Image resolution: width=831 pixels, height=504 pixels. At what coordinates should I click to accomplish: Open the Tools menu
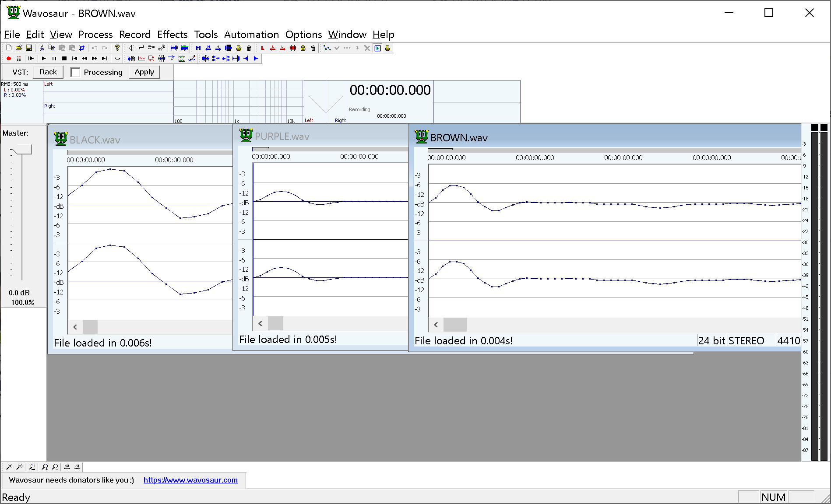tap(206, 35)
